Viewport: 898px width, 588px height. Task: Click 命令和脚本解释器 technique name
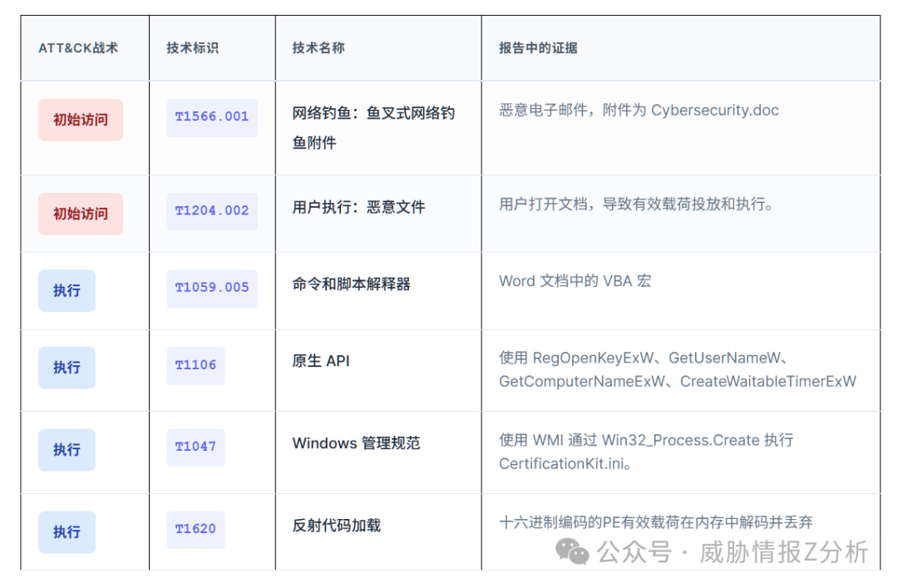tap(351, 284)
